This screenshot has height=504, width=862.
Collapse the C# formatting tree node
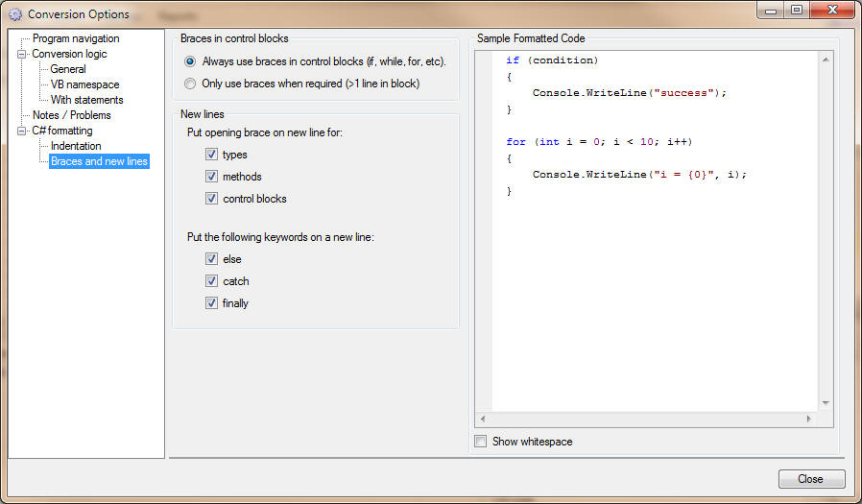point(22,131)
